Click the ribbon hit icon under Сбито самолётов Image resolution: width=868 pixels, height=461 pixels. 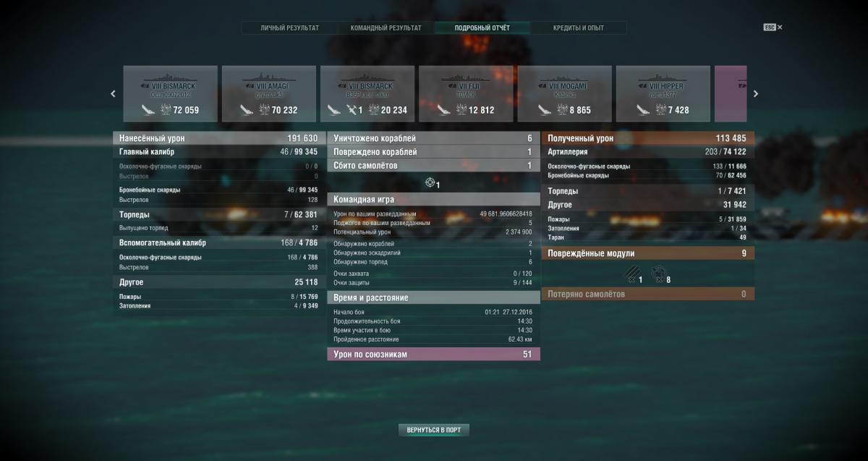point(431,183)
